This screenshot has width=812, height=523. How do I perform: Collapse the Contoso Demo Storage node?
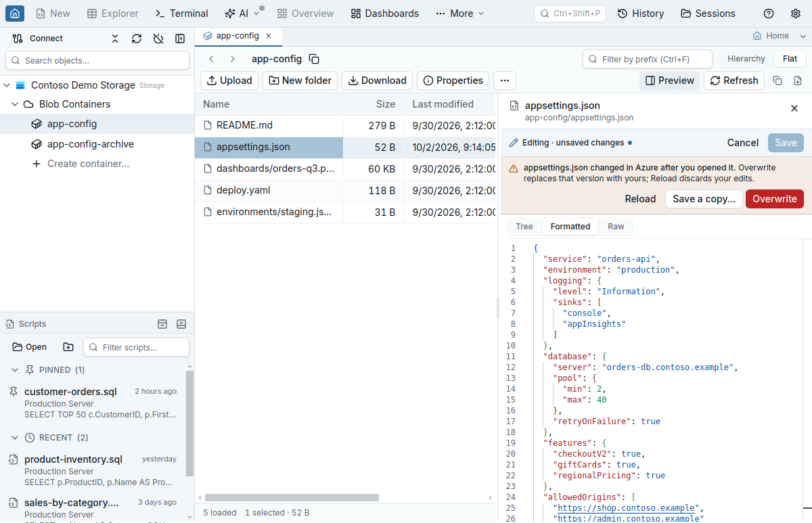click(7, 85)
